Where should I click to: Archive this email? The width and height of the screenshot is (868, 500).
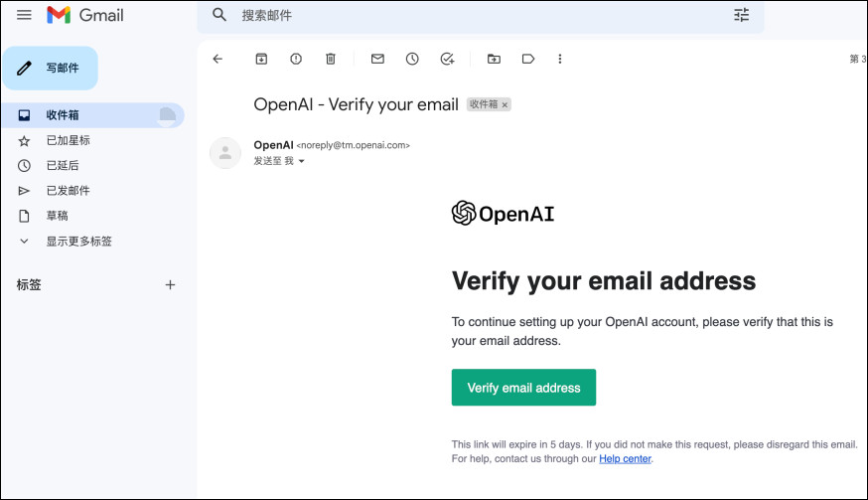pyautogui.click(x=261, y=59)
